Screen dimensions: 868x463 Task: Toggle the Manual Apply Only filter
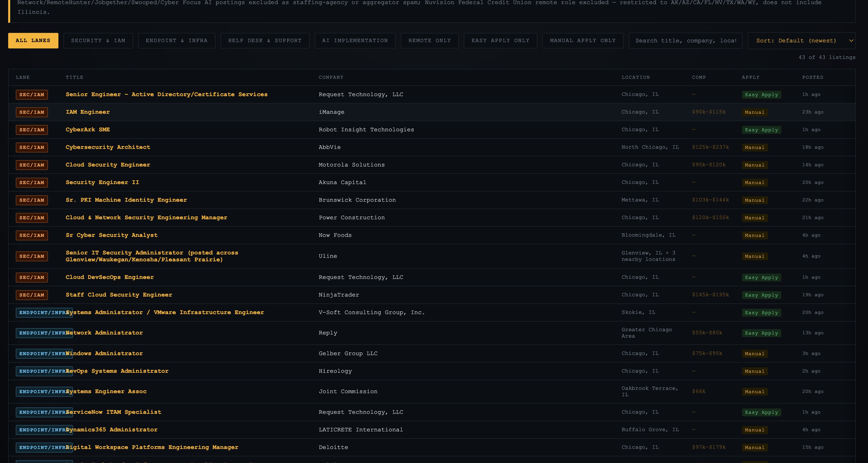(583, 41)
